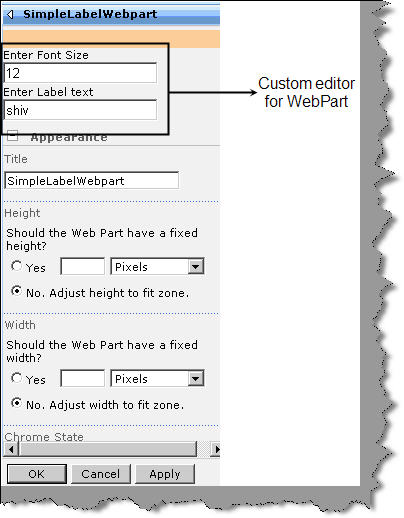Select No. Adjust width to fit zone
The width and height of the screenshot is (404, 518).
pos(16,403)
